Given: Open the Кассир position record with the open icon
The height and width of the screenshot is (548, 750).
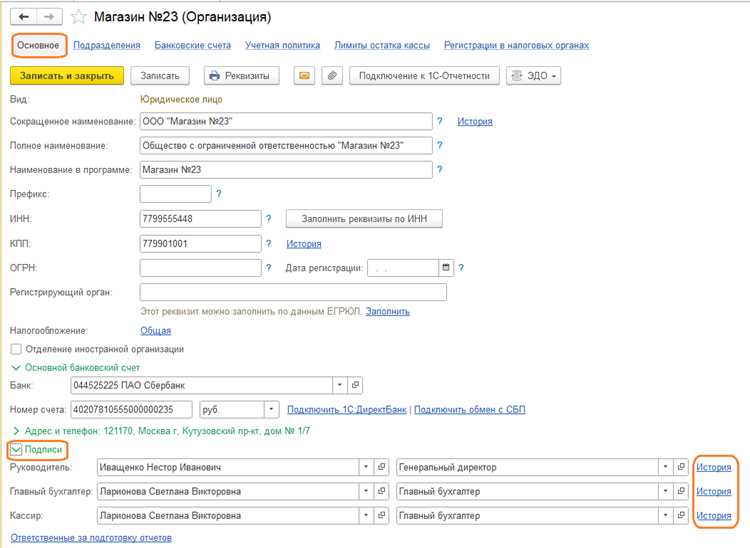Looking at the screenshot, I should tap(681, 515).
